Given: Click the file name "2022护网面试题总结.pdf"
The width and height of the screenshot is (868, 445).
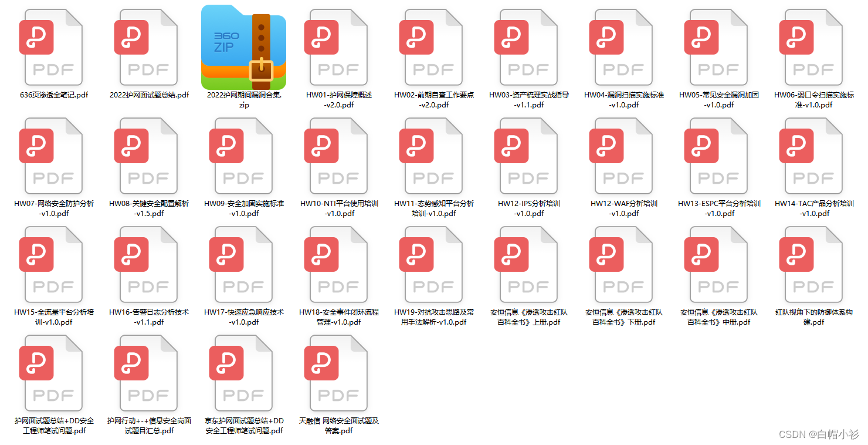Looking at the screenshot, I should coord(149,95).
